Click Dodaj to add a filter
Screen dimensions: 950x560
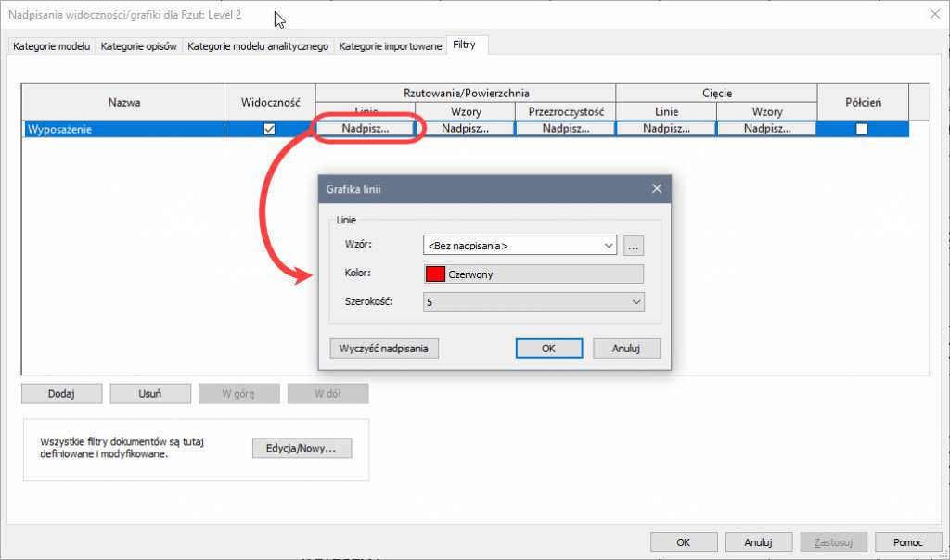[60, 393]
